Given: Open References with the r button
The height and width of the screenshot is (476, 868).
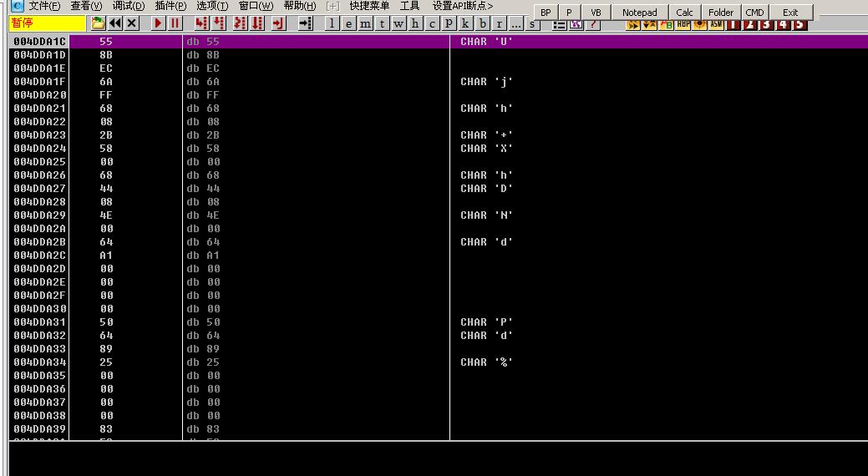Looking at the screenshot, I should pyautogui.click(x=500, y=23).
